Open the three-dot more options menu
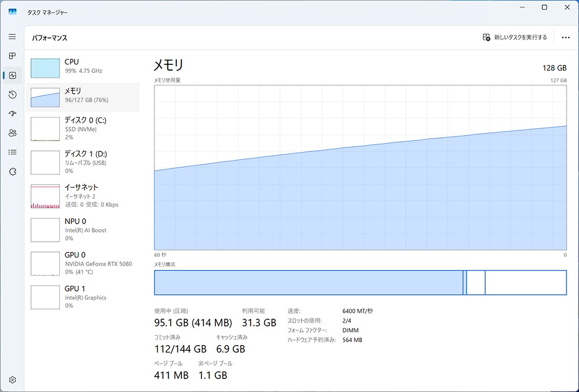 tap(565, 37)
